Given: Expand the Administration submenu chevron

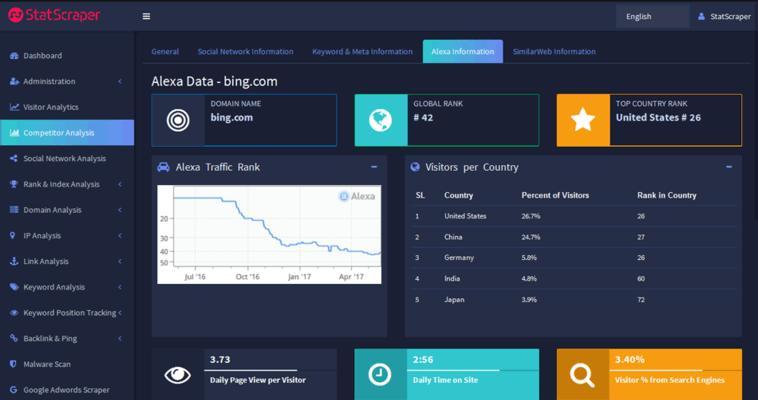Looking at the screenshot, I should click(x=119, y=81).
